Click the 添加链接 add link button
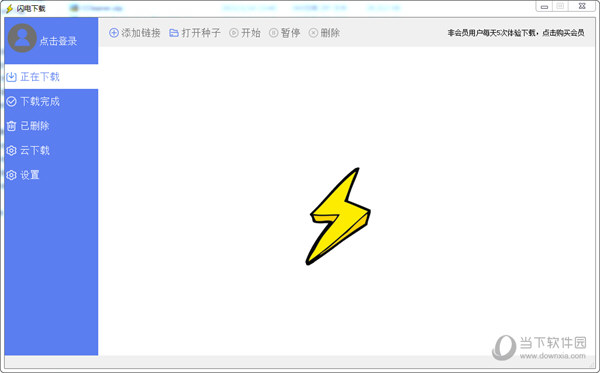The width and height of the screenshot is (600, 373). tap(135, 33)
